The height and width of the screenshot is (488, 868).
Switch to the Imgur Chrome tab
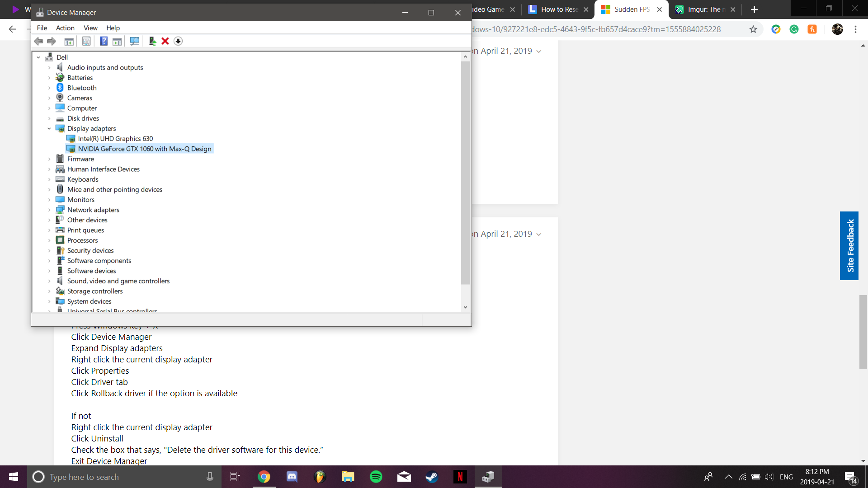705,9
